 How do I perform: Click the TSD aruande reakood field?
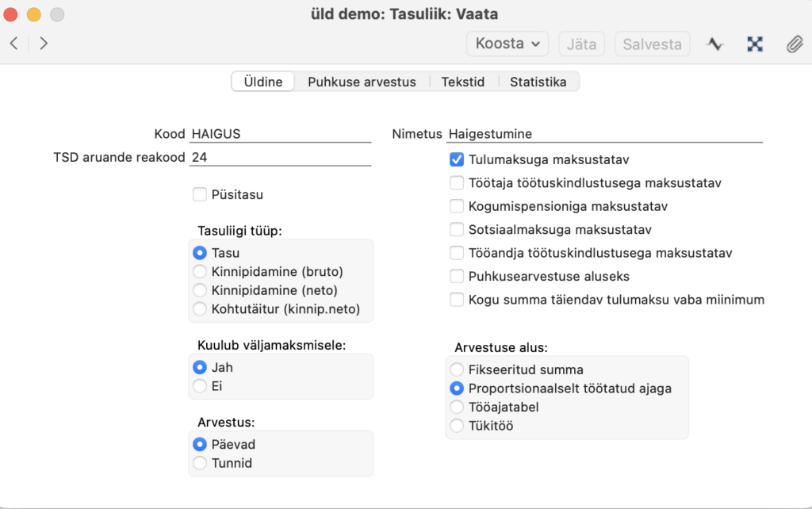280,158
